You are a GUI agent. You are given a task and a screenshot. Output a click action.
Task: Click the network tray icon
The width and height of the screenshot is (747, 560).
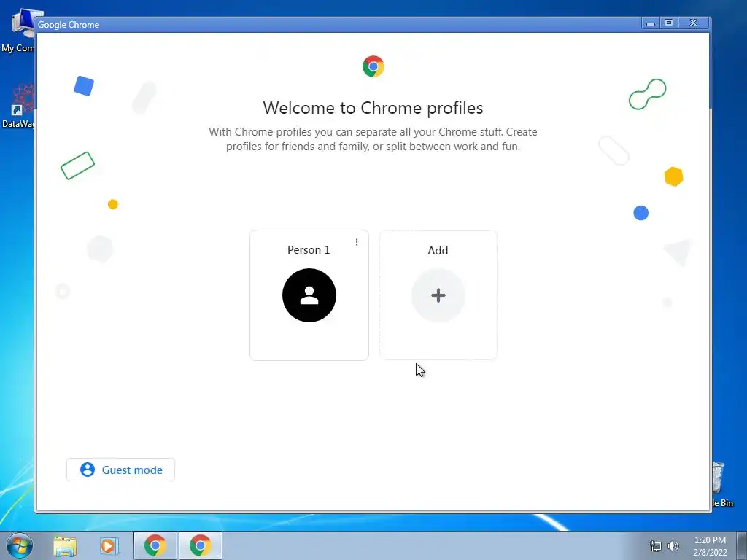pos(656,545)
